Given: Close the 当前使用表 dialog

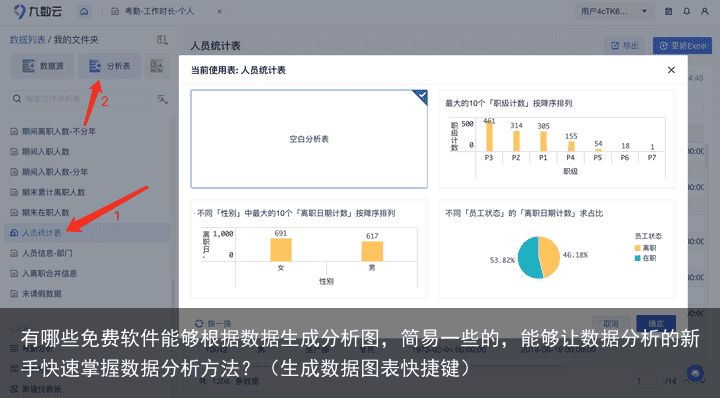Looking at the screenshot, I should (x=671, y=70).
